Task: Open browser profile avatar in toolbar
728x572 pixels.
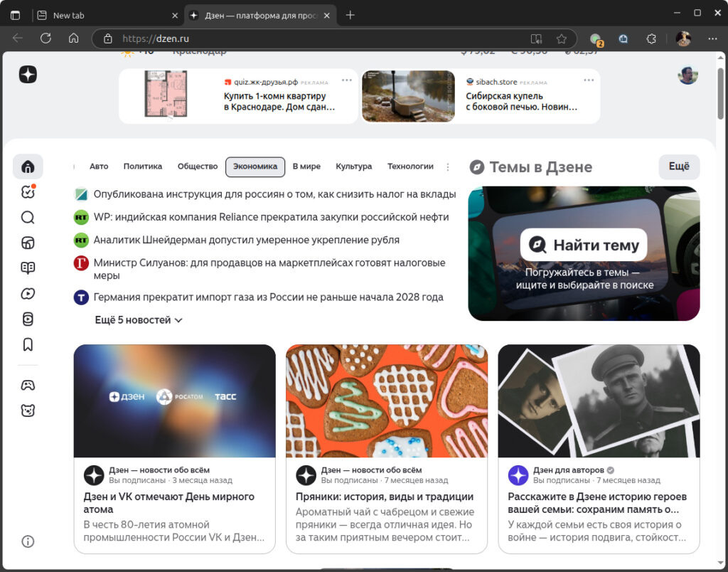Action: [x=683, y=38]
